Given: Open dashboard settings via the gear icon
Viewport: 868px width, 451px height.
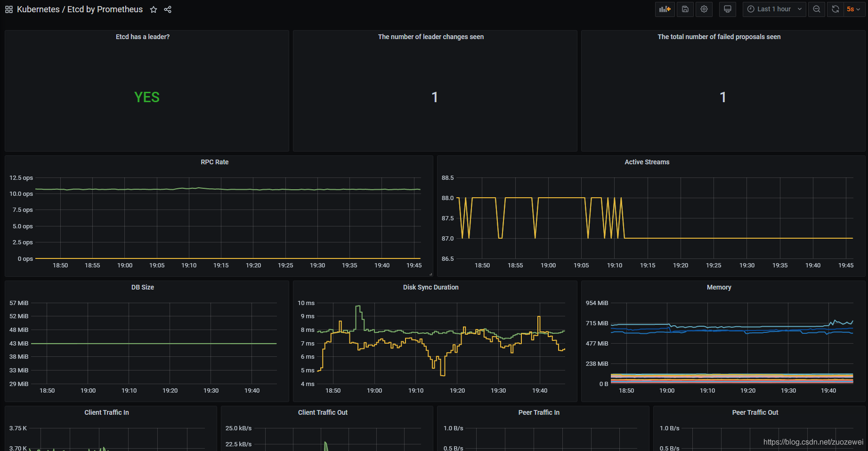Looking at the screenshot, I should click(704, 9).
